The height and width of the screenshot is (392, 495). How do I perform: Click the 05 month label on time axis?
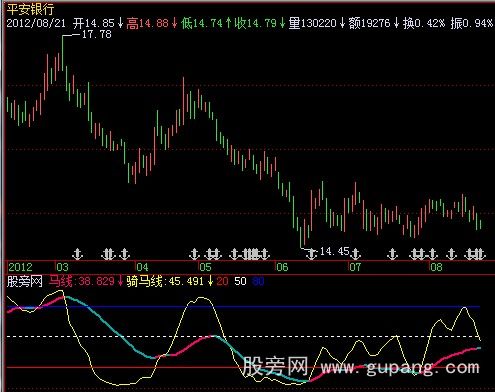pos(205,267)
